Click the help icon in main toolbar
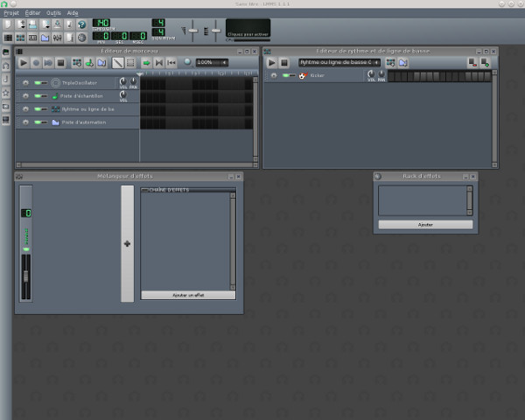Image resolution: width=525 pixels, height=420 pixels. (x=81, y=25)
